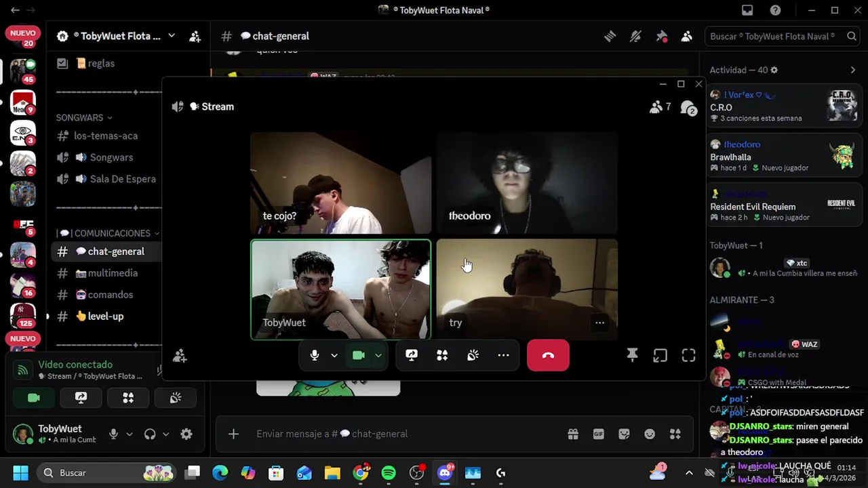This screenshot has width=868, height=488.
Task: Enter full screen in the call window
Action: click(x=688, y=355)
